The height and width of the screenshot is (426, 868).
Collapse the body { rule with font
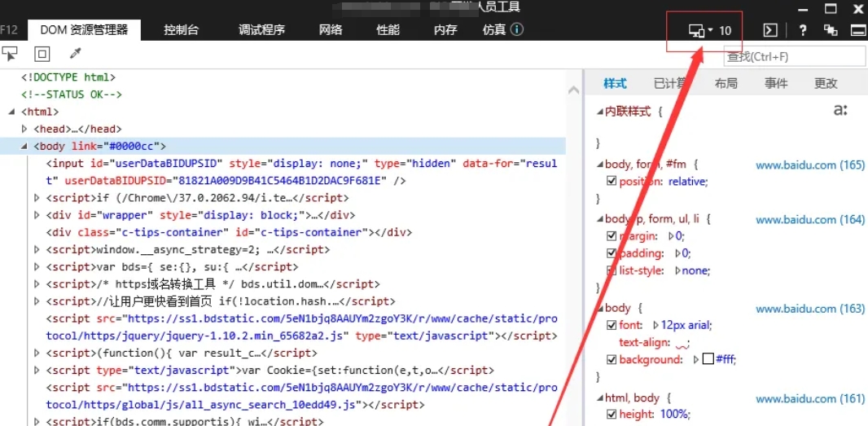(599, 308)
